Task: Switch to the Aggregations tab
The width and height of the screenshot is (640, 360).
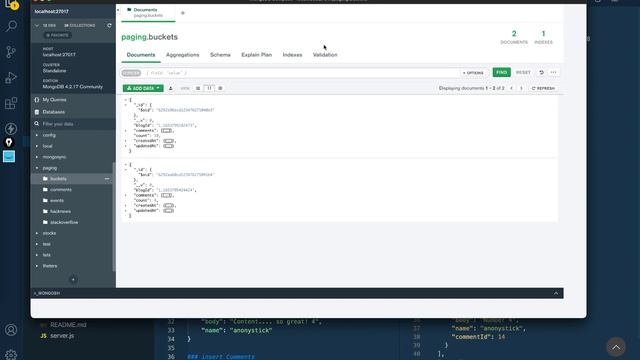Action: point(182,55)
